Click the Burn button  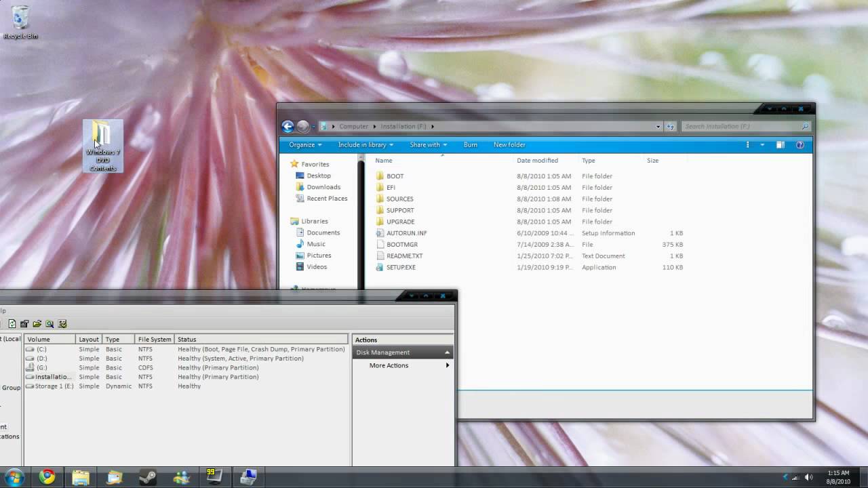(470, 145)
